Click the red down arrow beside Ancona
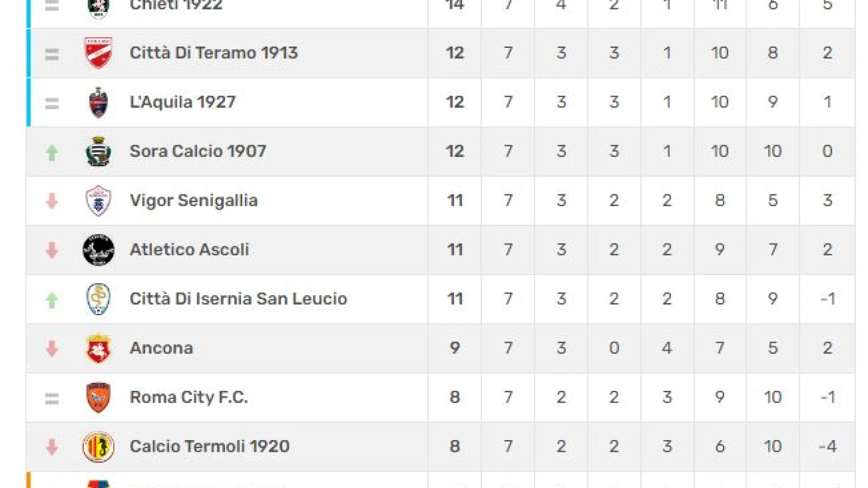Viewport: 868px width, 488px height. [52, 348]
